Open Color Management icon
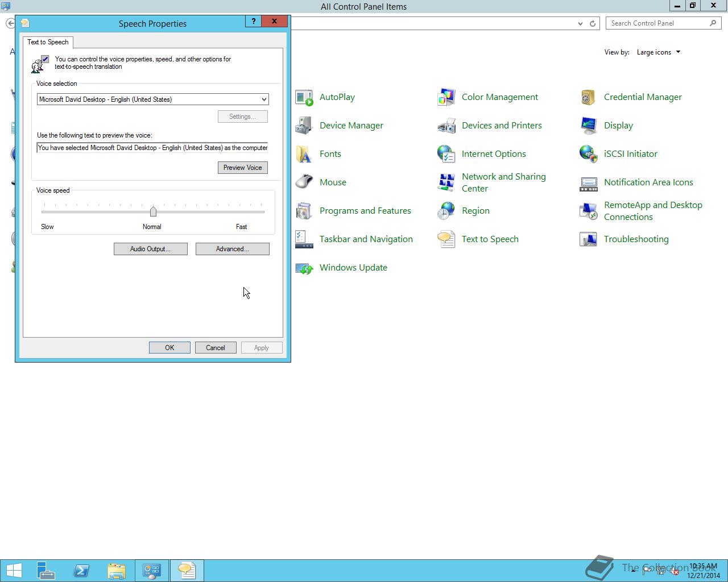 coord(446,97)
